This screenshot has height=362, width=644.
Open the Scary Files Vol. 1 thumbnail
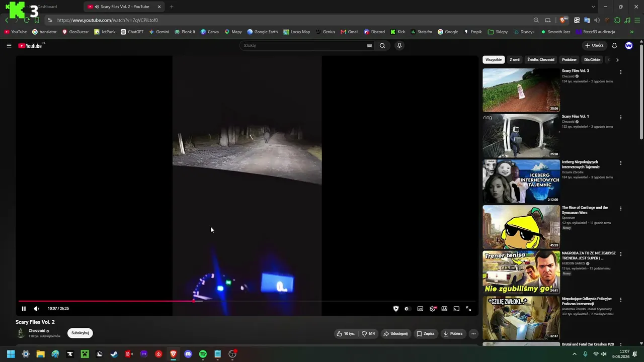point(521,136)
